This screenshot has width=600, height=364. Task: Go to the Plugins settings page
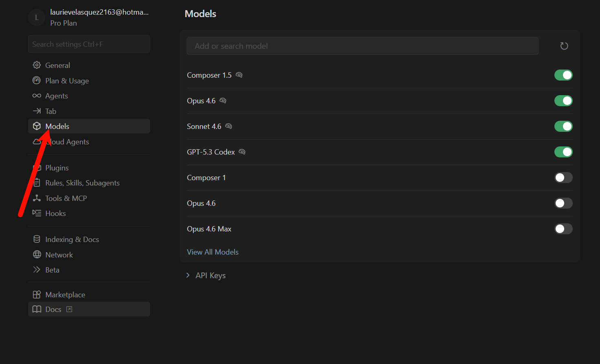click(x=89, y=168)
